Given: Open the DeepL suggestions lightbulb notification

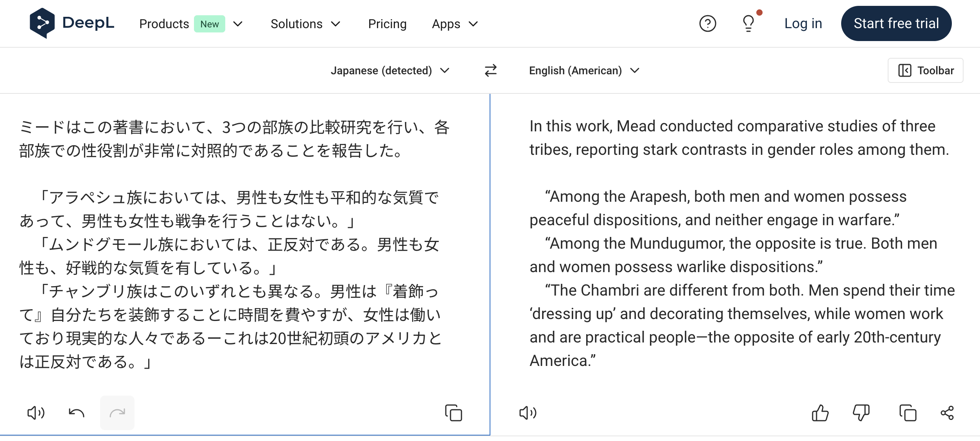Looking at the screenshot, I should tap(749, 23).
